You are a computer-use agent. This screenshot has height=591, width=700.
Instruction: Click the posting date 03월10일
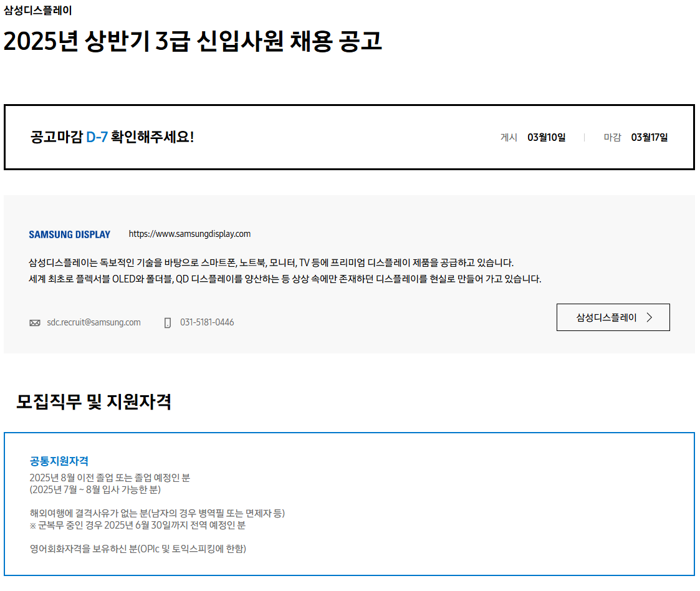coord(547,138)
